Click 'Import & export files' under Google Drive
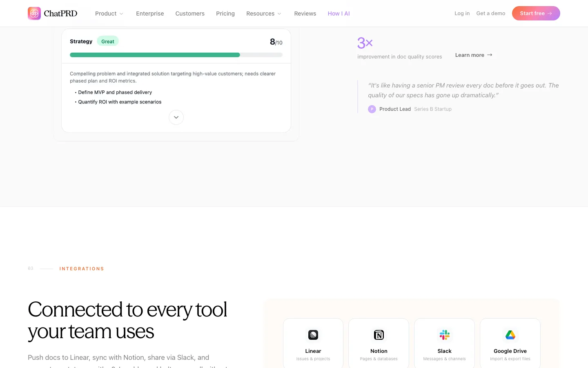The width and height of the screenshot is (588, 368). pos(510,359)
